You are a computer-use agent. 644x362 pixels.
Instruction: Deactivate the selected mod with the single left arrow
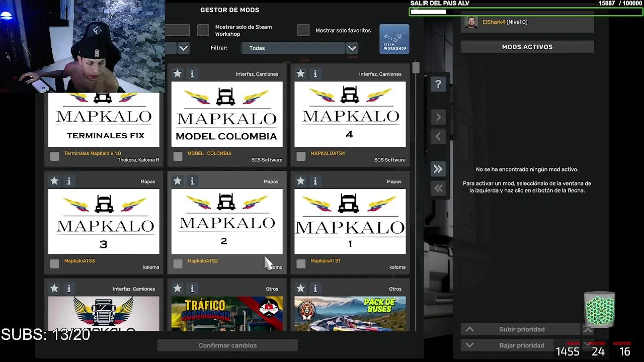[438, 136]
